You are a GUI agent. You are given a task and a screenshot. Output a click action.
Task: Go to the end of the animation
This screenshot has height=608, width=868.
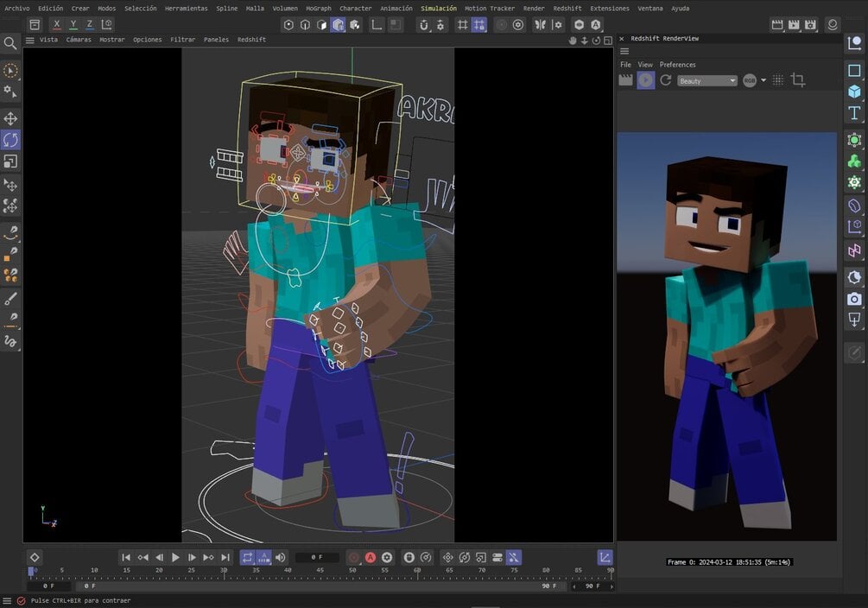coord(225,558)
